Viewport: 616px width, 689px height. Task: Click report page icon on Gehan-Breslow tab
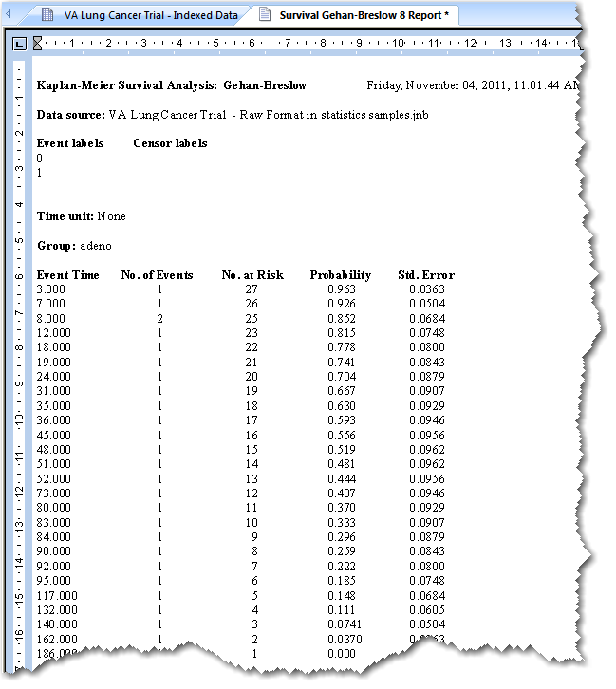coord(265,14)
